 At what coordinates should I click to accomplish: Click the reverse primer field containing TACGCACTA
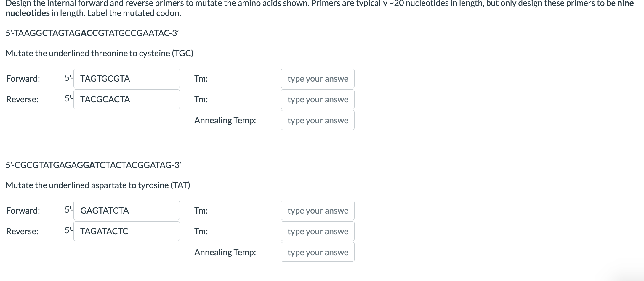126,99
